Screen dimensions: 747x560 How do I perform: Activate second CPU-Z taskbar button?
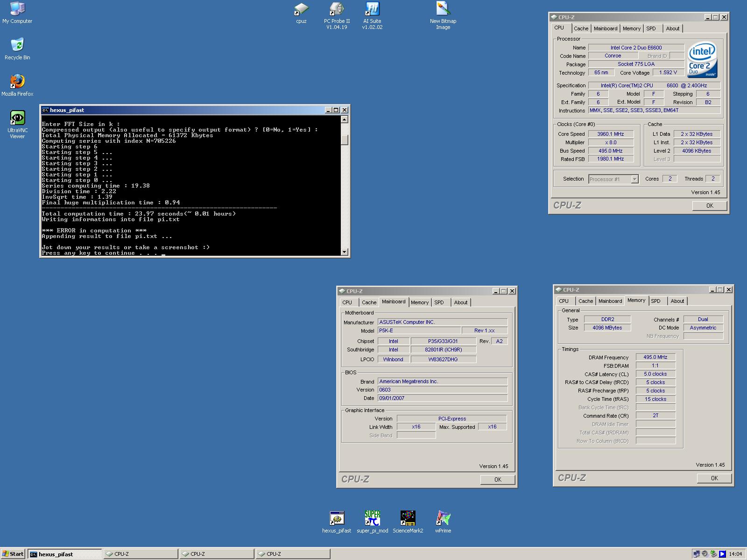pyautogui.click(x=217, y=554)
